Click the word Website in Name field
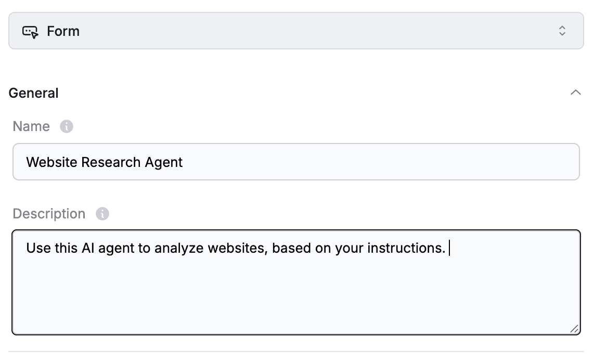The height and width of the screenshot is (364, 594). click(x=51, y=162)
